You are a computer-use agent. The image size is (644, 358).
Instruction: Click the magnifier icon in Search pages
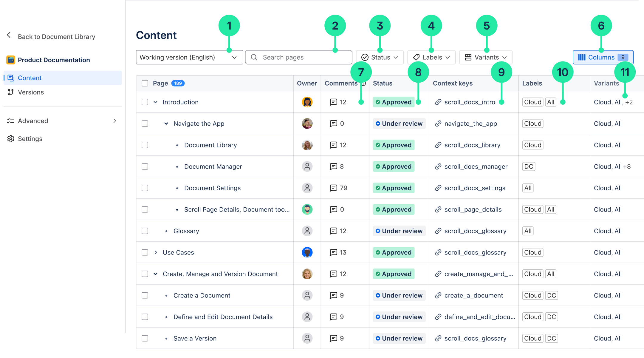(x=254, y=57)
